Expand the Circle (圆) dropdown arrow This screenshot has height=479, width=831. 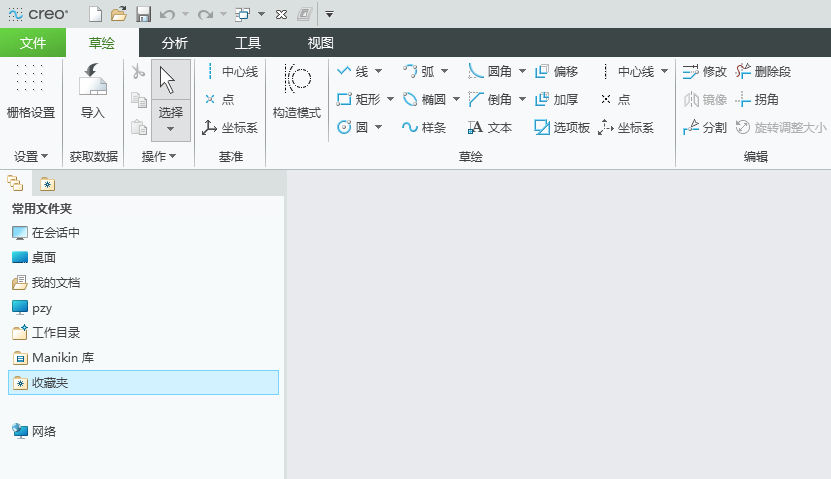click(378, 127)
